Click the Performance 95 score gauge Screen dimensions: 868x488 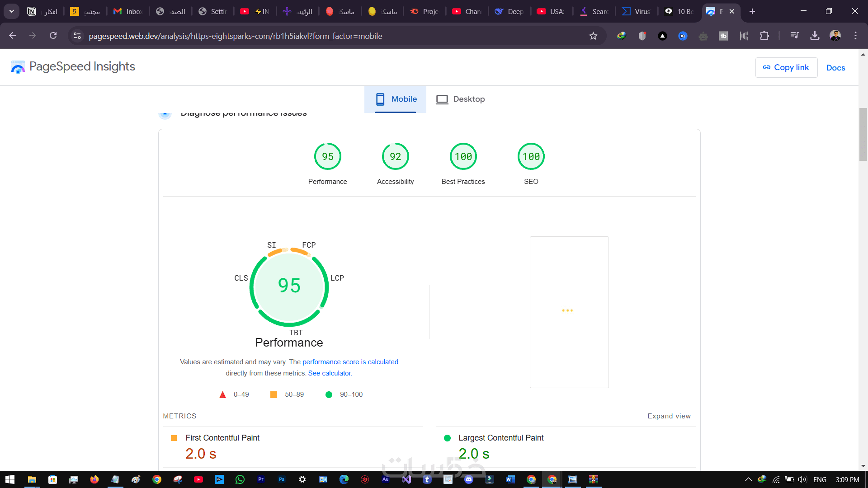pyautogui.click(x=327, y=156)
